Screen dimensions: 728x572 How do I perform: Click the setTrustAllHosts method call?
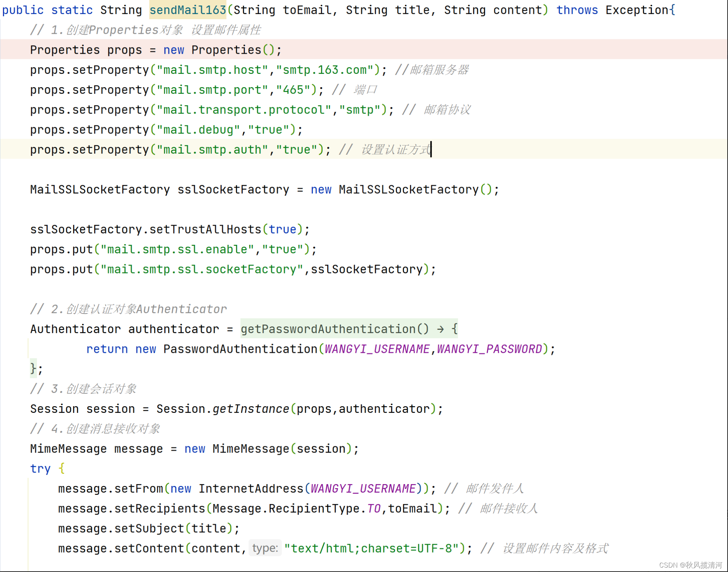[x=205, y=229]
